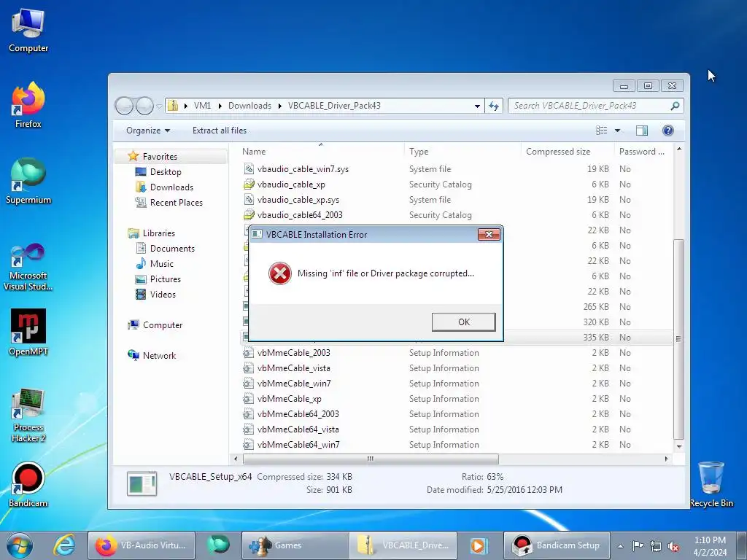
Task: Open OpenMPT desktop shortcut
Action: pos(28,332)
